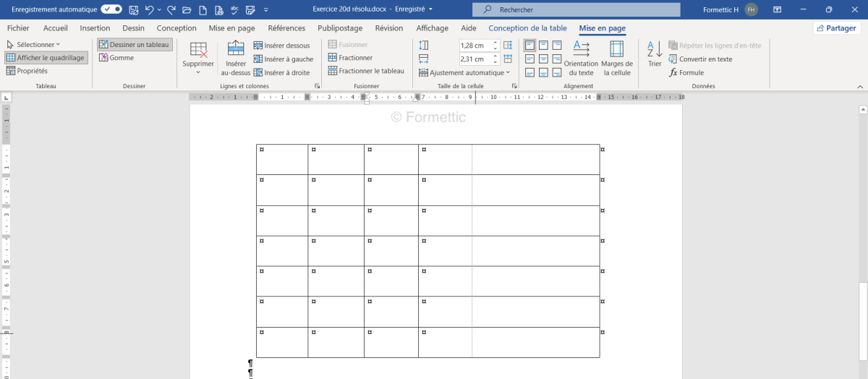Toggle Enregistrement automatique switch

pyautogui.click(x=111, y=9)
